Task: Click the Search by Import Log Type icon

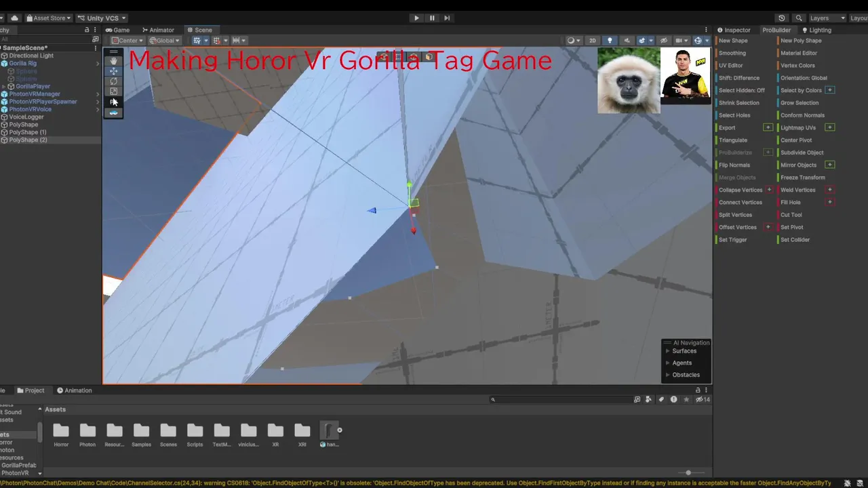Action: pyautogui.click(x=673, y=400)
